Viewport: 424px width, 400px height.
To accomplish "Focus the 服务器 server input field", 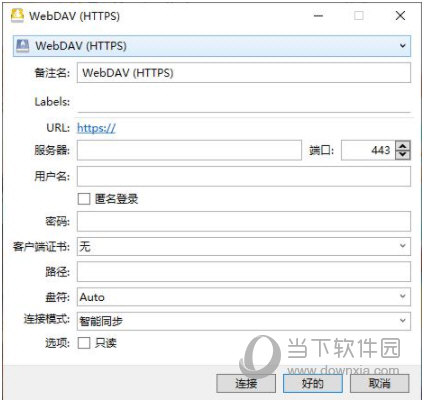I will tap(189, 150).
